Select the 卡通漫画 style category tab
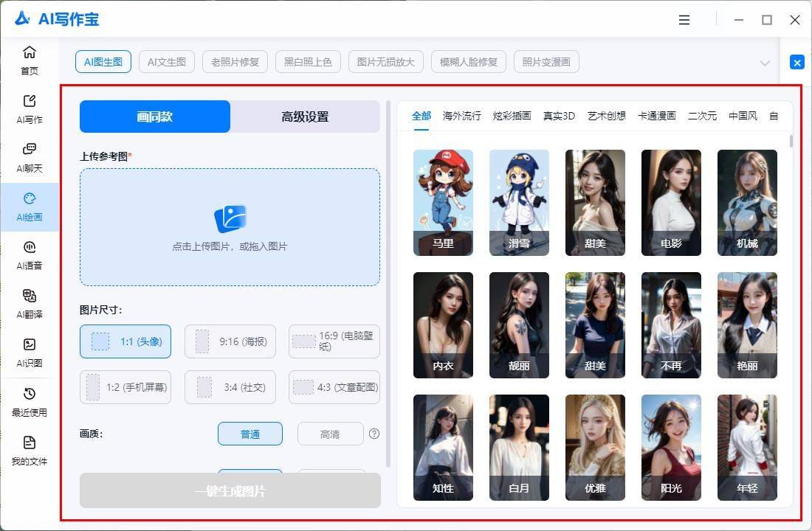 point(656,116)
